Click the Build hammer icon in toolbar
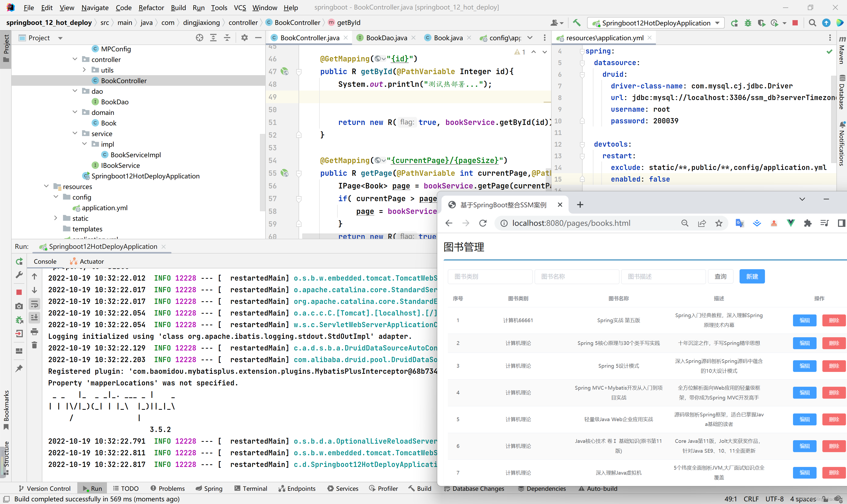The height and width of the screenshot is (504, 847). [577, 23]
